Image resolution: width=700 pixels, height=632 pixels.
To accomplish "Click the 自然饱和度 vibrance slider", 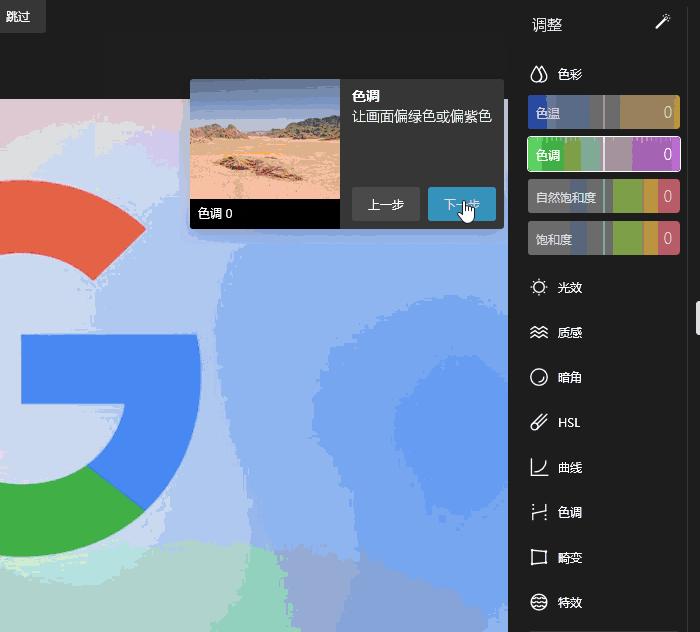I will pos(604,196).
